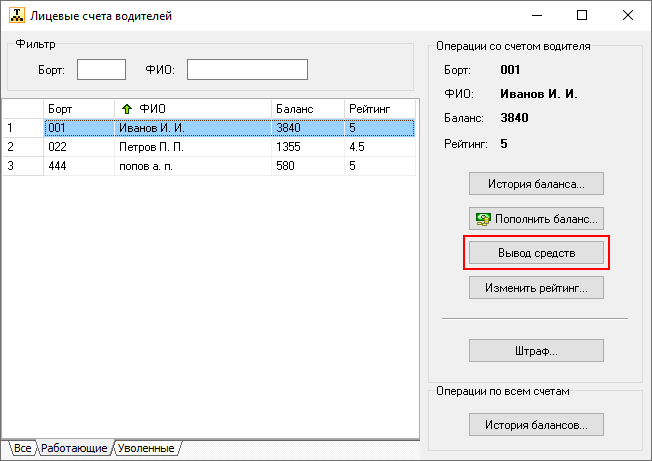Click the Вывод средств button

point(536,253)
